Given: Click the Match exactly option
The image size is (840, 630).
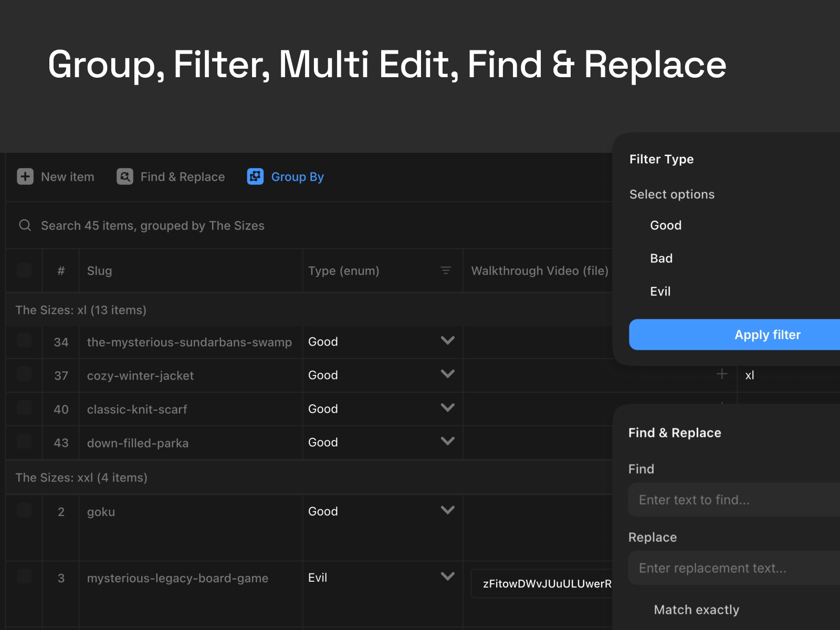Looking at the screenshot, I should pos(697,609).
